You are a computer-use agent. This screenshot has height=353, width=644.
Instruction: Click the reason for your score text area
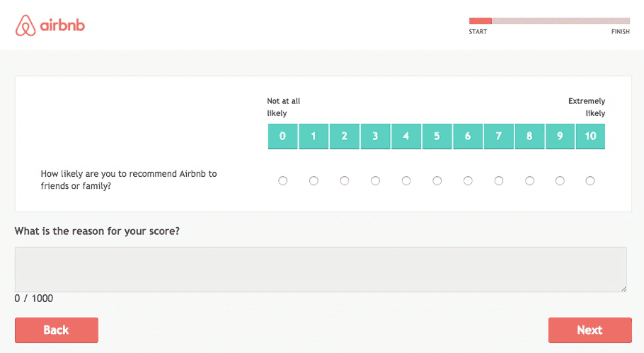(321, 270)
